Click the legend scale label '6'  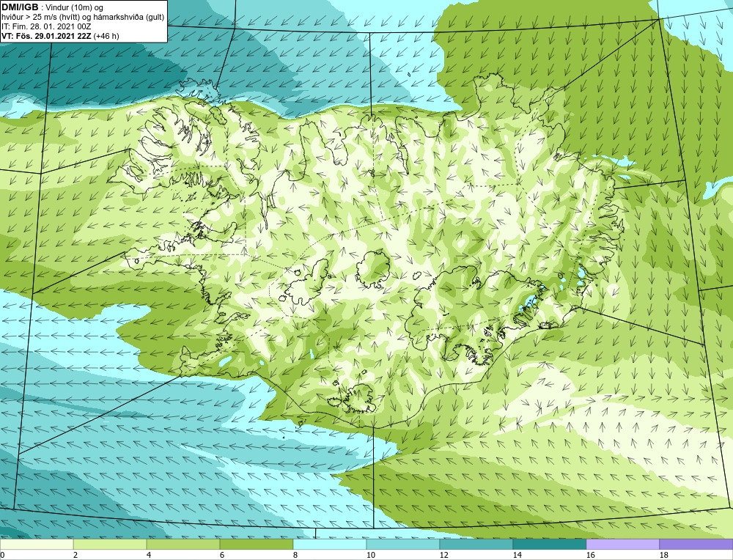coord(222,555)
